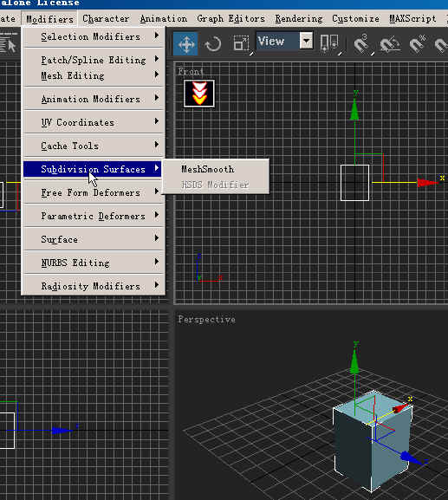Toggle the Percent Snap magnet icon
Screen dimensions: 448x500
pos(418,44)
